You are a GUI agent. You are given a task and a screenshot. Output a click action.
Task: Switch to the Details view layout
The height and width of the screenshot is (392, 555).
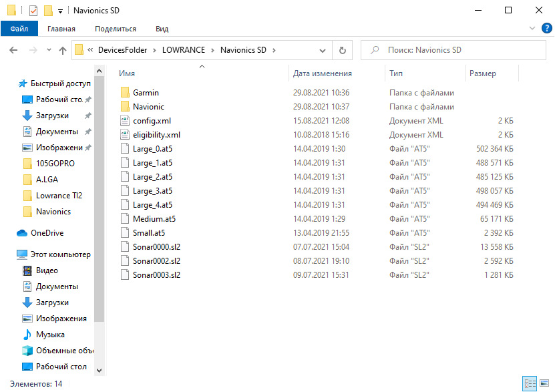530,383
